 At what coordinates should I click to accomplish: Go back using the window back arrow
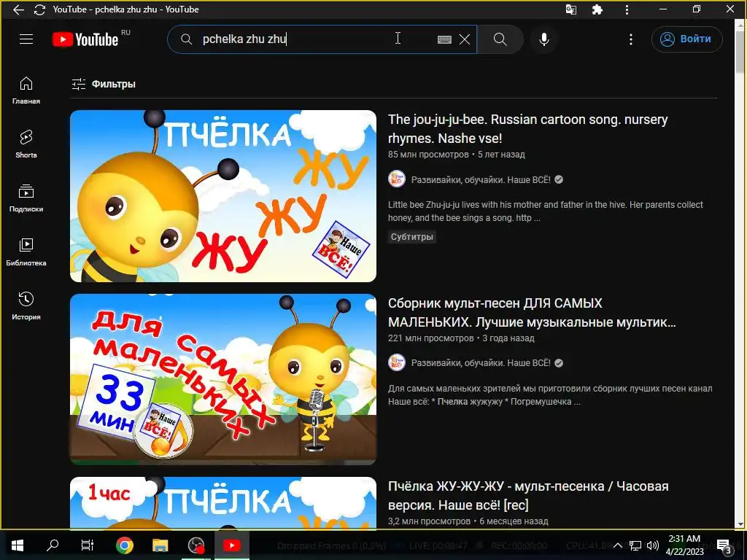pos(18,9)
